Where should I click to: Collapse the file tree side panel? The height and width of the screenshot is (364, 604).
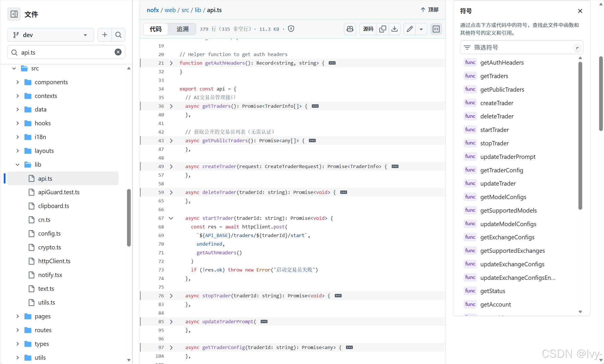click(14, 14)
